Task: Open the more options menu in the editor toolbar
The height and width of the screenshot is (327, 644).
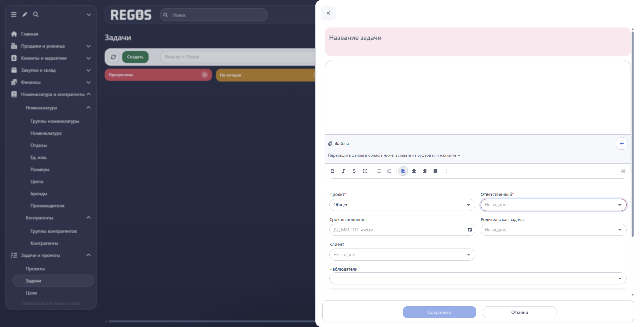Action: [446, 171]
